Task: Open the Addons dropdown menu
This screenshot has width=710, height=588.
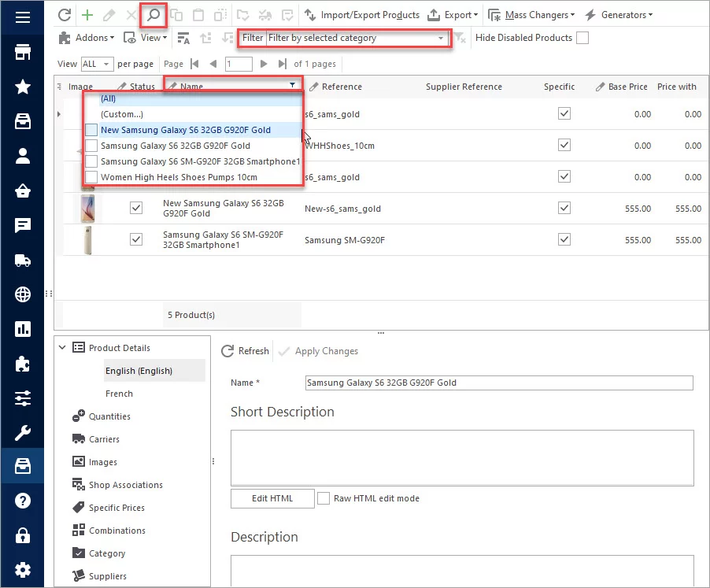Action: tap(87, 38)
